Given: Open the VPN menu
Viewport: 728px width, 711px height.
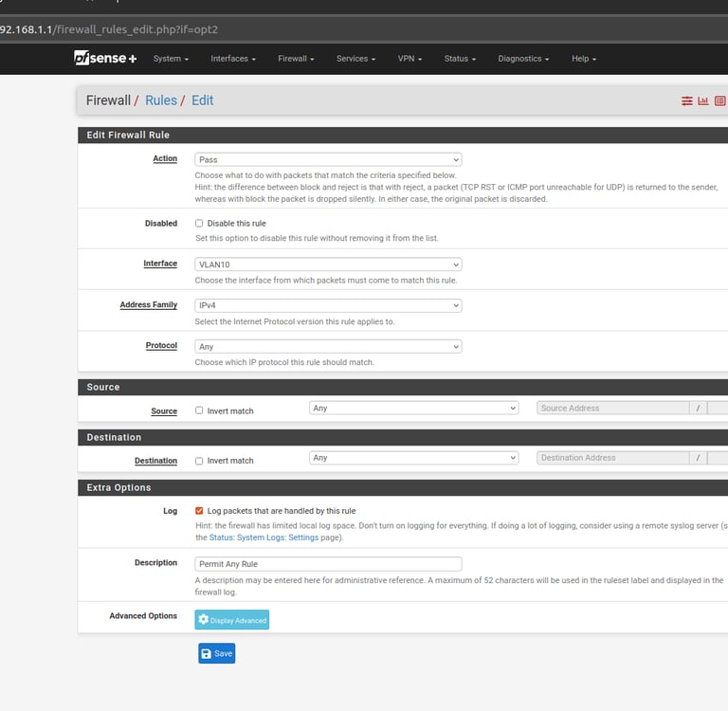Looking at the screenshot, I should point(409,59).
